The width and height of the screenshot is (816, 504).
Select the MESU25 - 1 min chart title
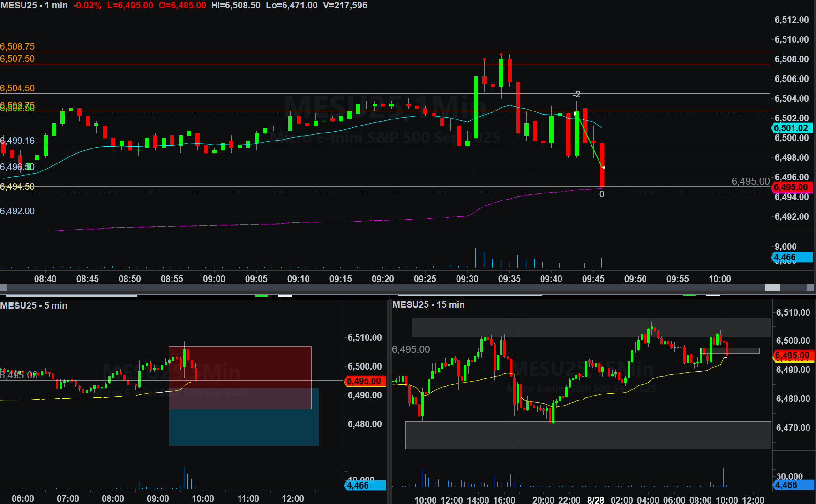34,6
